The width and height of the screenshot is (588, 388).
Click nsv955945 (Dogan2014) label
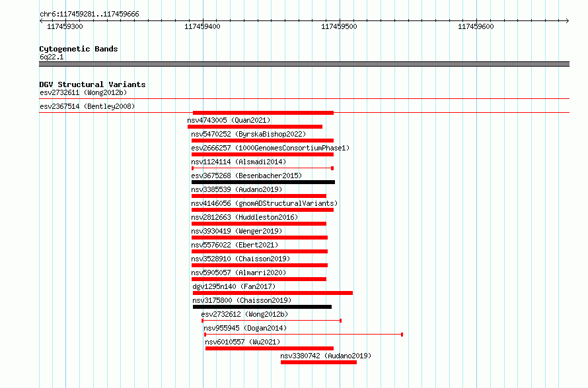[x=245, y=328]
